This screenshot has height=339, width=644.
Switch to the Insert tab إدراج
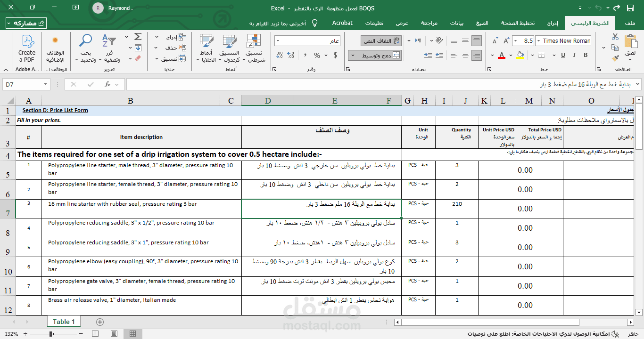coord(553,23)
